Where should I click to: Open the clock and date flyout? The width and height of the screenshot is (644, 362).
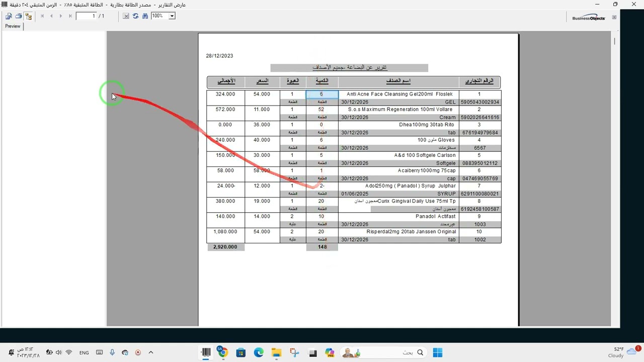(x=28, y=352)
